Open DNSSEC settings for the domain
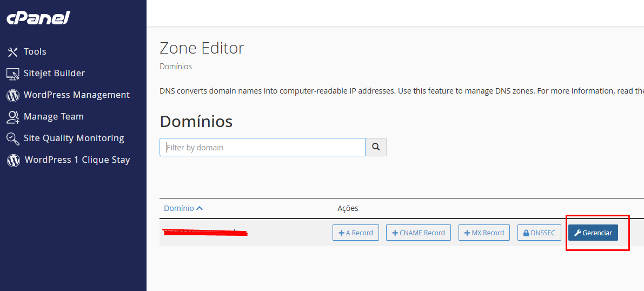The width and height of the screenshot is (644, 291). [539, 233]
